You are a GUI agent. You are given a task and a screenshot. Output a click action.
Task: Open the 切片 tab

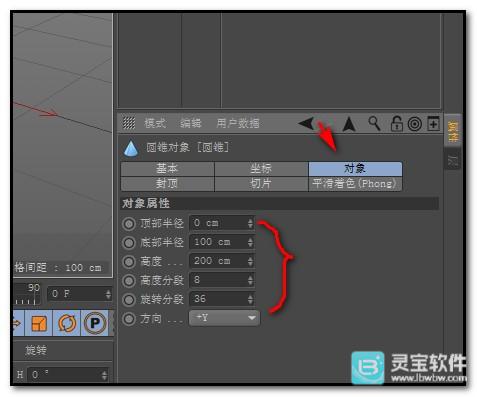[261, 184]
